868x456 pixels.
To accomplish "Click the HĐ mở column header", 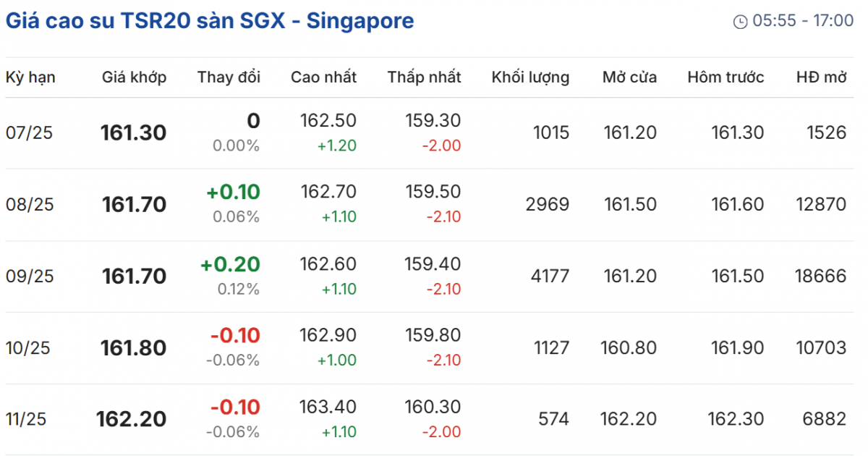I will tap(821, 77).
